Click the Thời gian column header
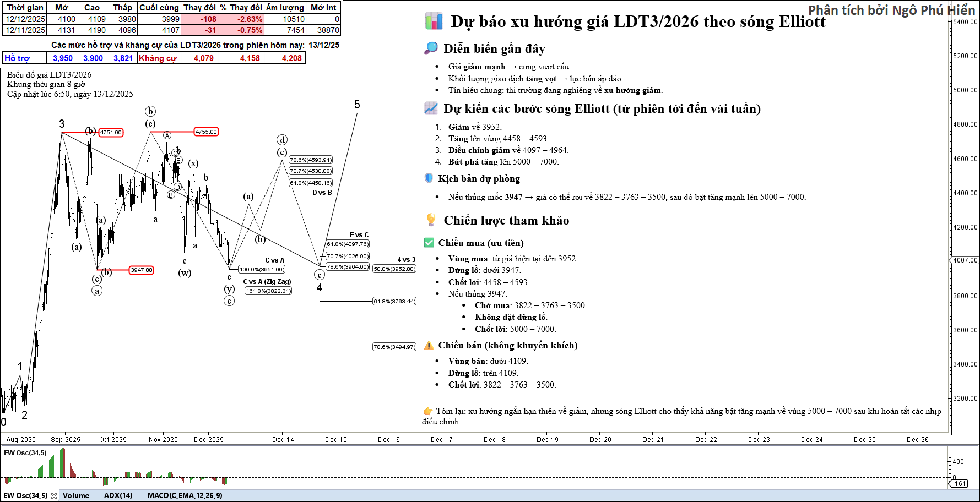 click(25, 8)
